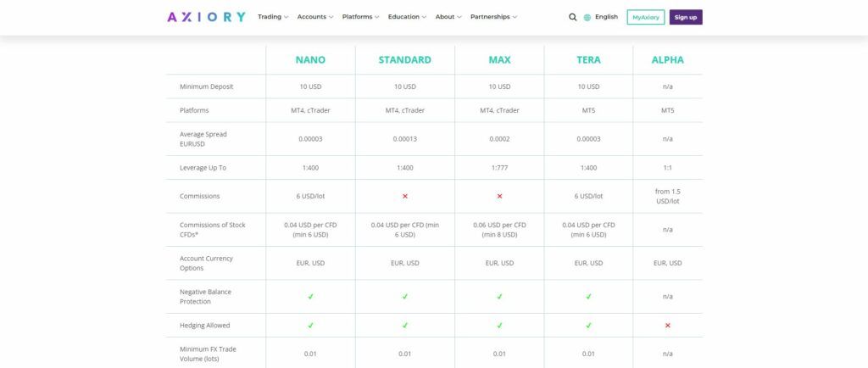This screenshot has width=868, height=368.
Task: Click Nano commission 6 USD/lot
Action: (310, 197)
